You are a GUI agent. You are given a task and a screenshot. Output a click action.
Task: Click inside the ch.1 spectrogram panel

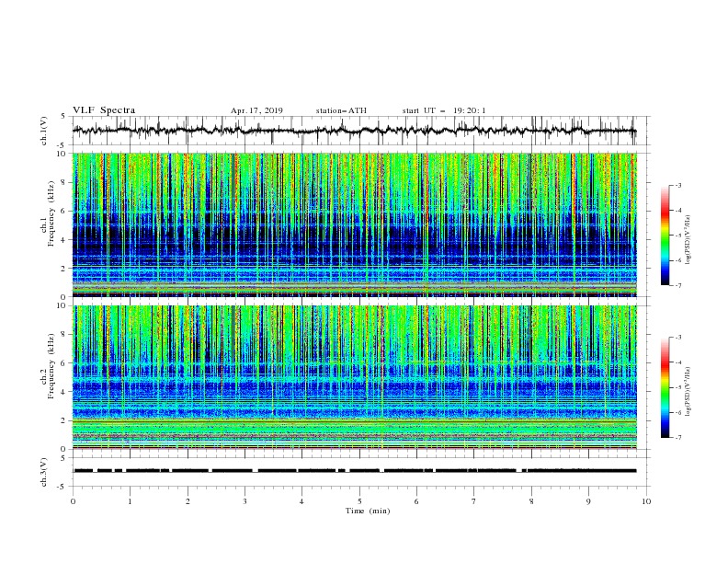[x=355, y=224]
